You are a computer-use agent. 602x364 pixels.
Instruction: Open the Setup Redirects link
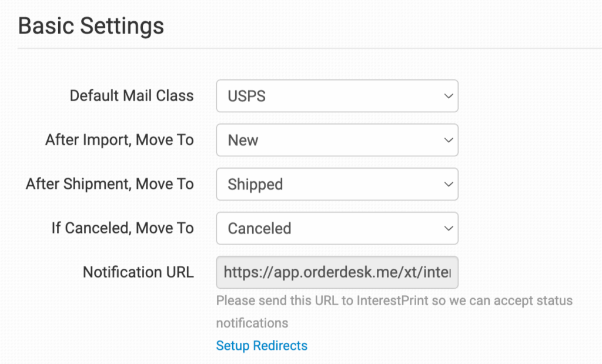(x=262, y=345)
